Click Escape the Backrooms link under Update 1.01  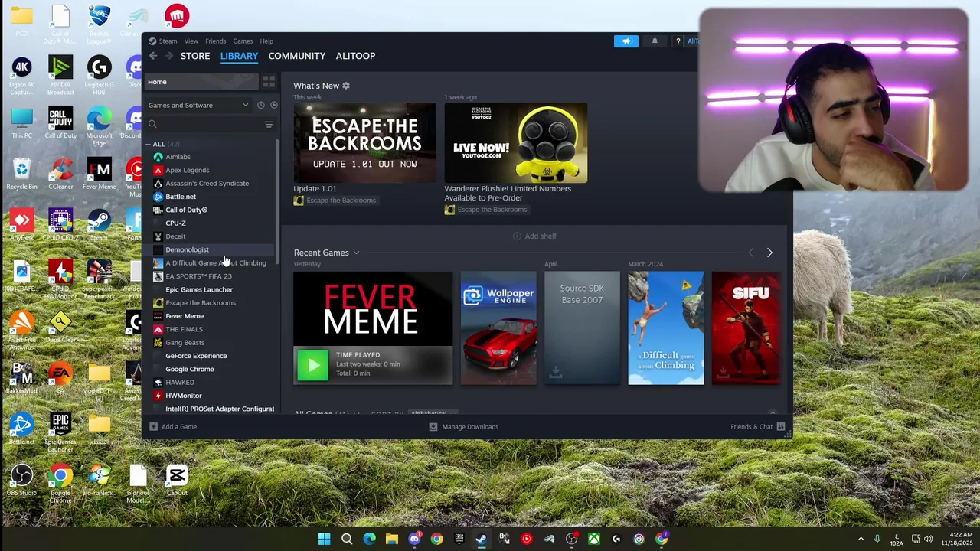(x=335, y=201)
